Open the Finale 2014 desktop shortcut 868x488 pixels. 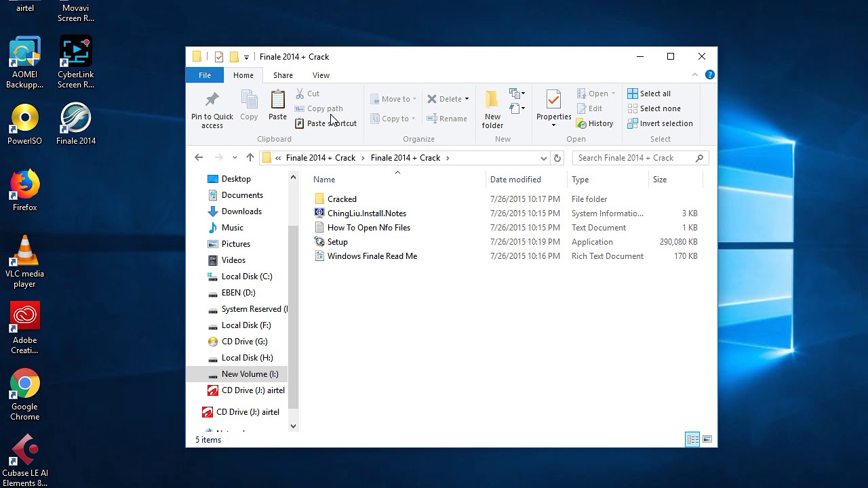coord(76,123)
